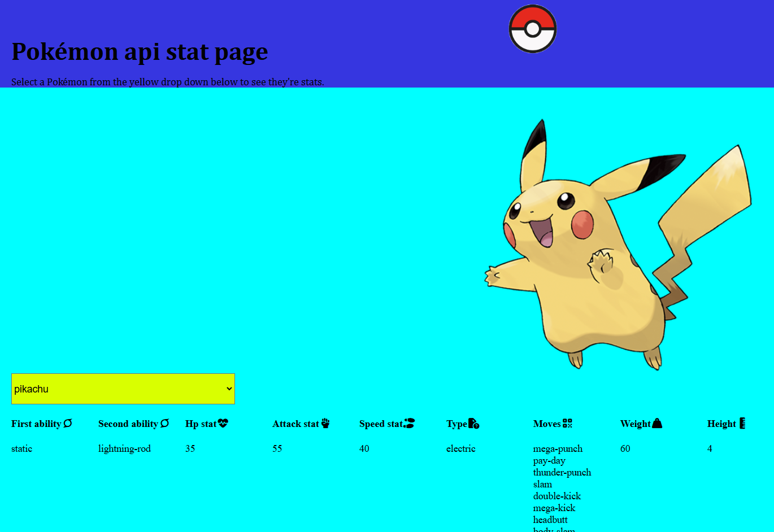The height and width of the screenshot is (532, 774).
Task: Click the Poké Ball logo in header
Action: point(533,29)
